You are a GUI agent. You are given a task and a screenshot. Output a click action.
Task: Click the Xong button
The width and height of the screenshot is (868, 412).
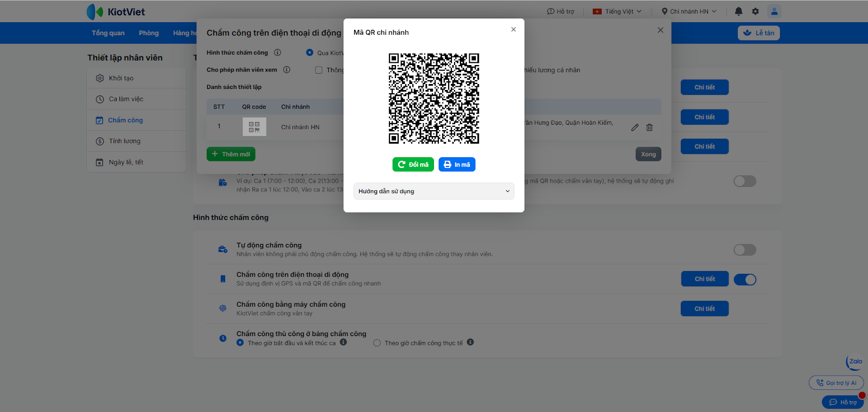pyautogui.click(x=648, y=154)
